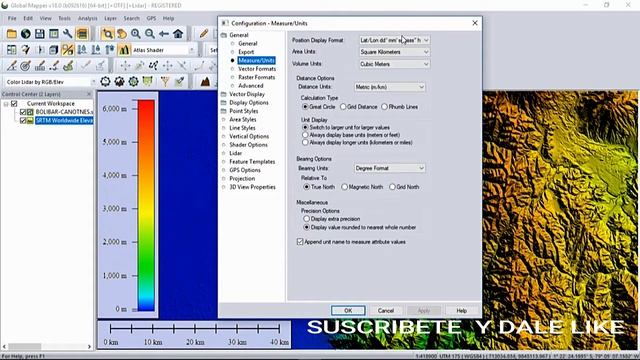This screenshot has width=640, height=360.
Task: Open the 3D view cube icon
Action: [53, 50]
